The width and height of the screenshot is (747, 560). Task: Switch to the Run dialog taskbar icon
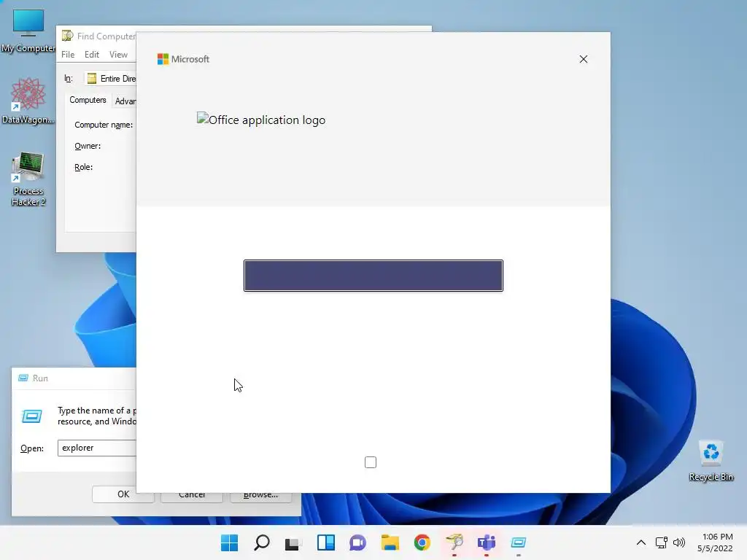[x=519, y=542]
